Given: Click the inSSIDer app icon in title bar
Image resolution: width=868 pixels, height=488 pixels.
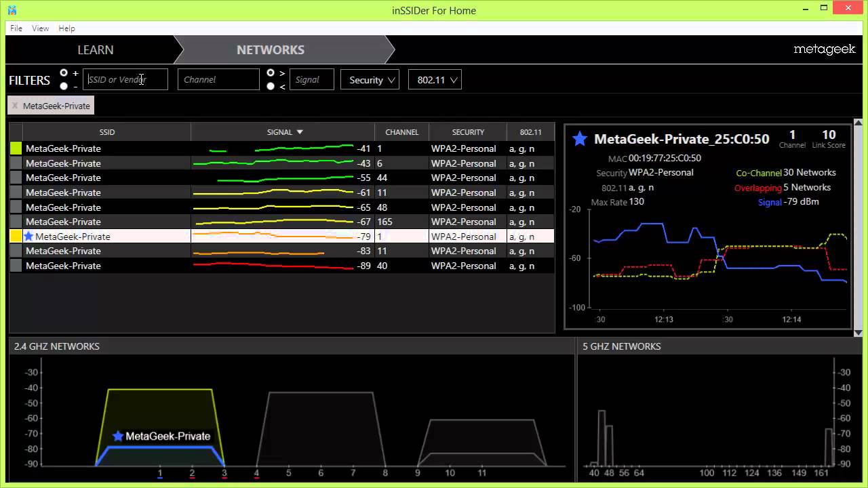Looking at the screenshot, I should click(12, 10).
